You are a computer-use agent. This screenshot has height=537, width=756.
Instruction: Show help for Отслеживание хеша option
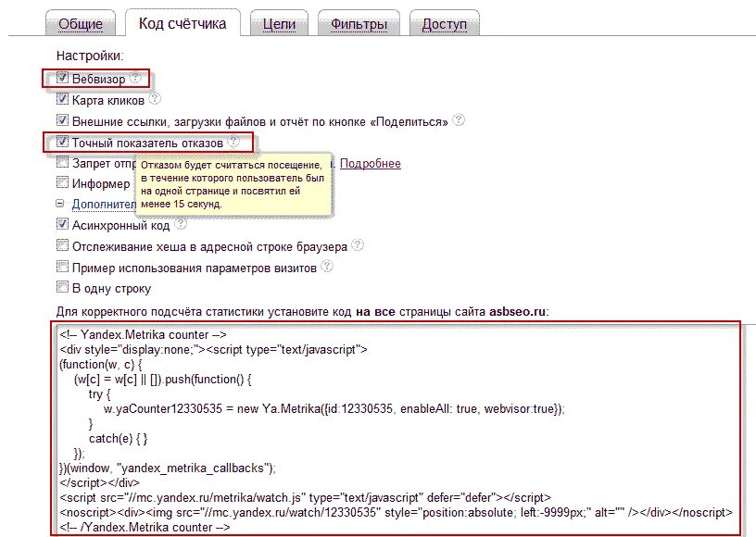click(x=358, y=244)
